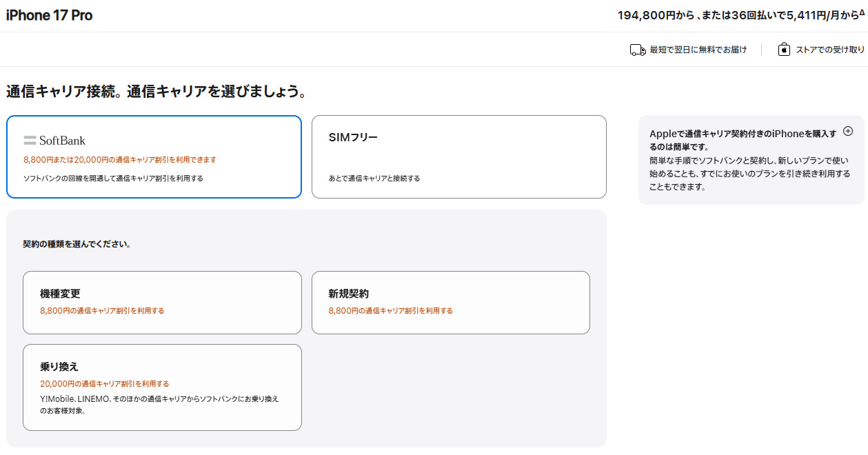Click the SoftBank logo
868x455 pixels.
(54, 140)
